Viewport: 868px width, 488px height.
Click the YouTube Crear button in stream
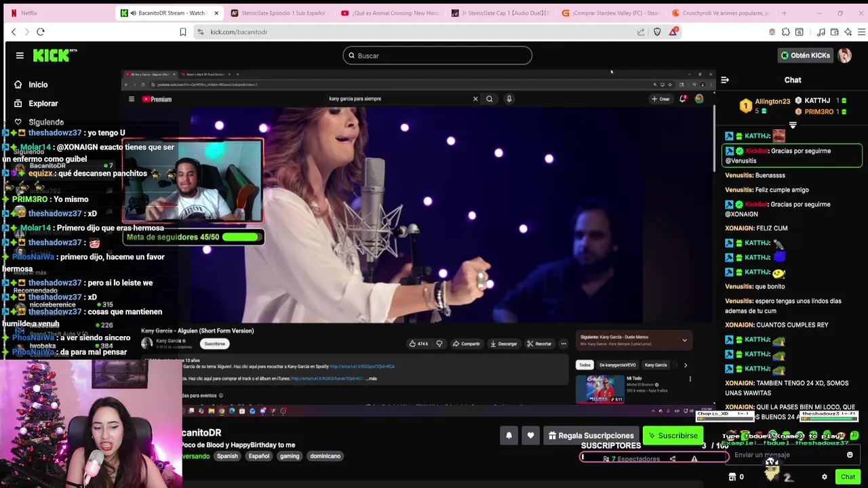pos(660,99)
